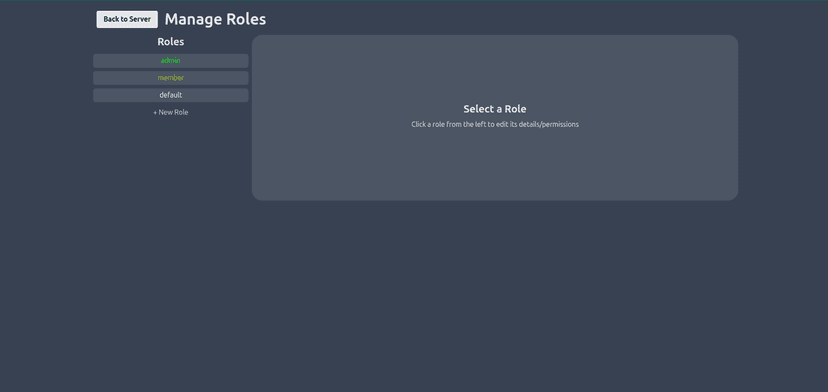Image resolution: width=828 pixels, height=392 pixels.
Task: Select the admin role
Action: point(171,61)
